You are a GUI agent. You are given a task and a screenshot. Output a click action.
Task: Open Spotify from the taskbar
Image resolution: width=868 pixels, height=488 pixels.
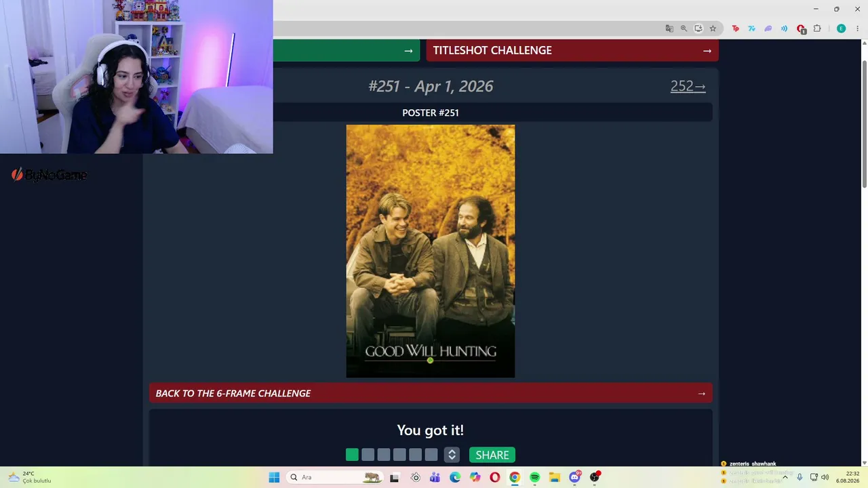click(535, 477)
